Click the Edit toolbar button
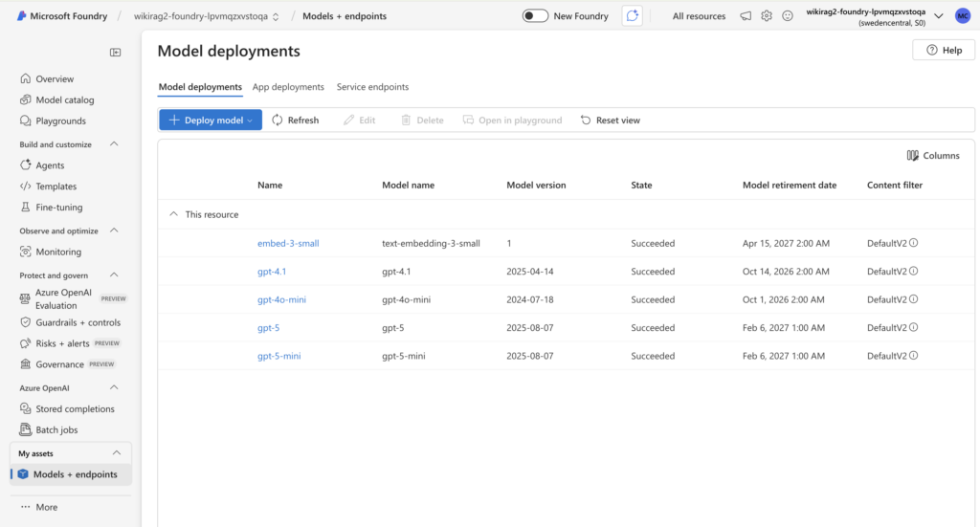The height and width of the screenshot is (527, 980). (360, 120)
